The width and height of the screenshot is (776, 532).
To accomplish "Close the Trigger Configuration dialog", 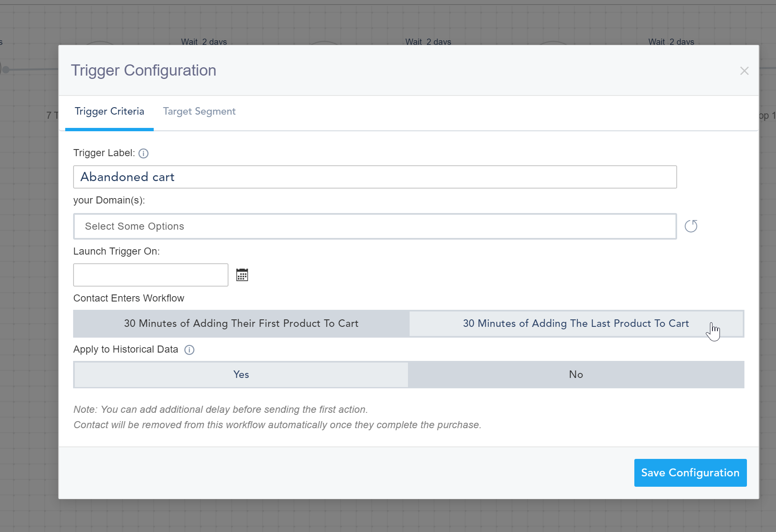I will pos(744,71).
